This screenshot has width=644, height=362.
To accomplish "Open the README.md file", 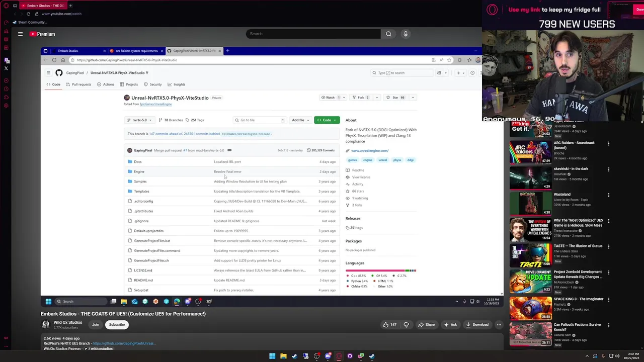I will tap(143, 280).
